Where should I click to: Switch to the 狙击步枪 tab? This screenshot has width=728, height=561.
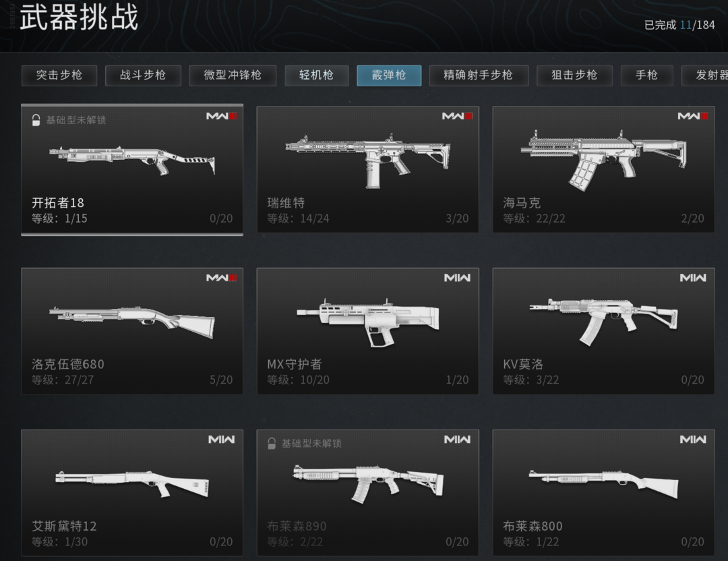pyautogui.click(x=575, y=76)
